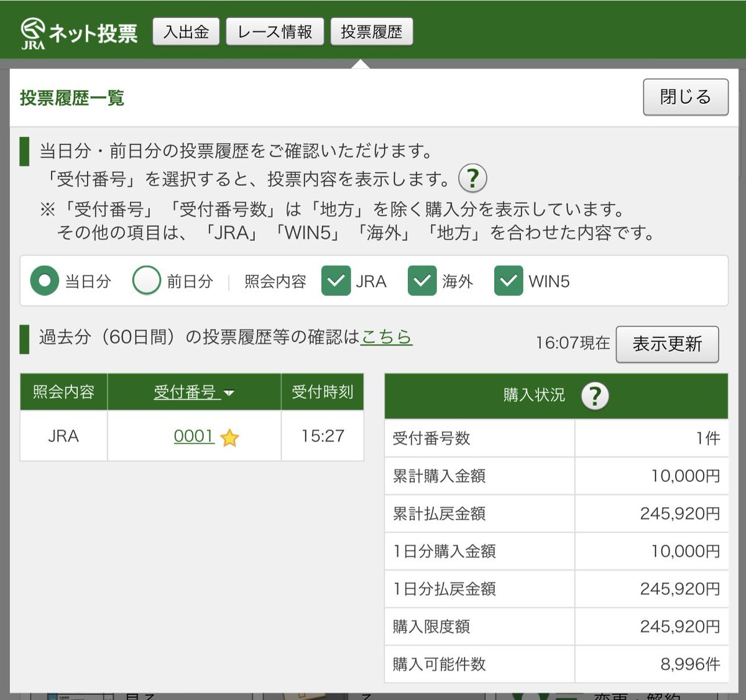Click the 表示更新 refresh button
This screenshot has height=700, width=746.
coord(667,344)
